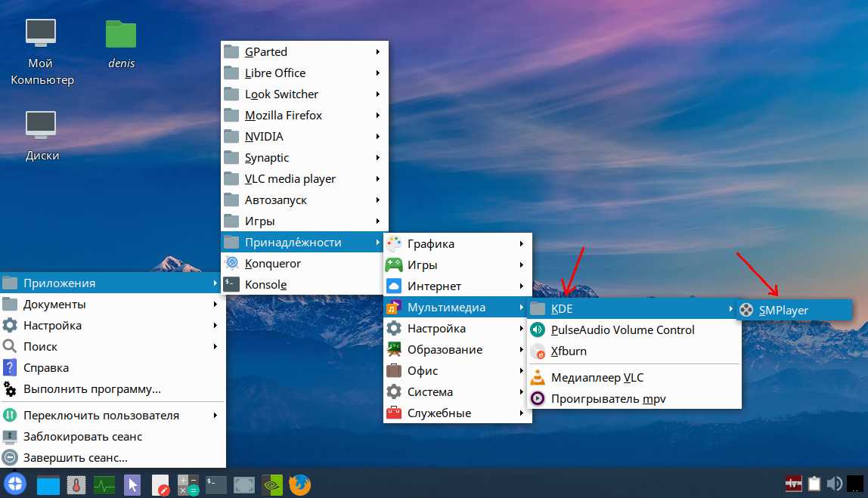Select the highlighted Принадлежности folder item
Screen dimensions: 868x498
(302, 242)
